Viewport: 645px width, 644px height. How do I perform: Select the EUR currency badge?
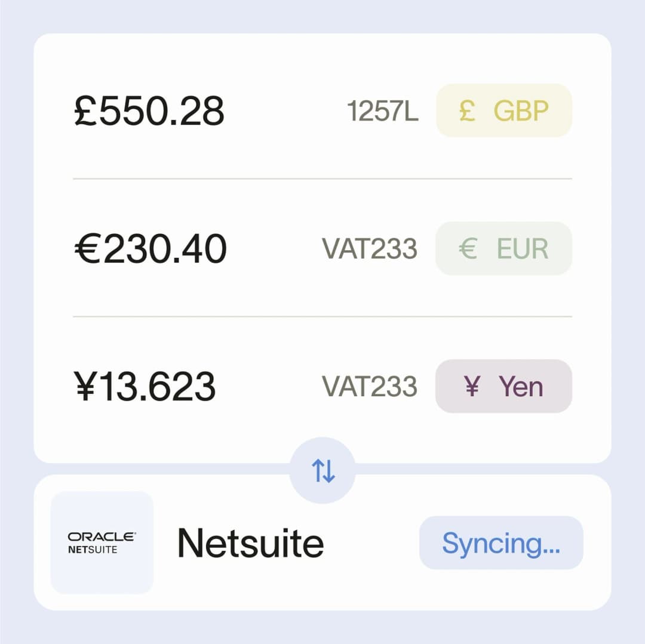(x=503, y=248)
